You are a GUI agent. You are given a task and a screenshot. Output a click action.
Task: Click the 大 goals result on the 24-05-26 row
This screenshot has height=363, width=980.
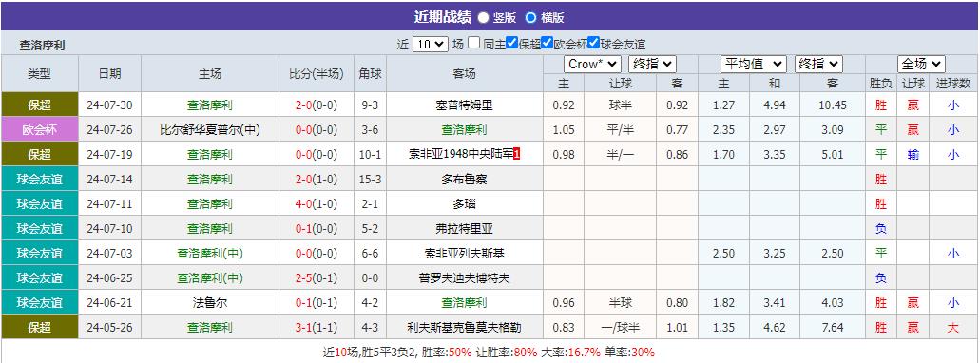pos(953,328)
